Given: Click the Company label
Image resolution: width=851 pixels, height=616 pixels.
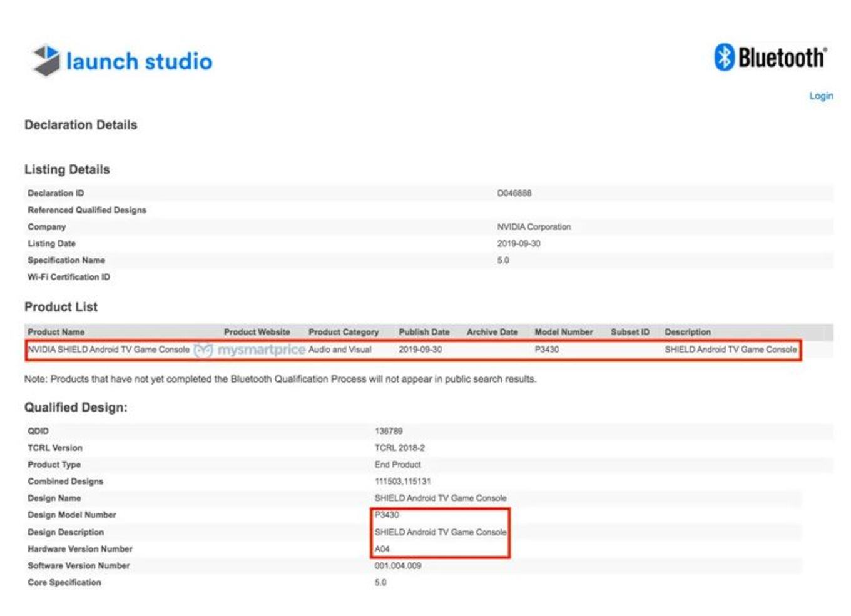Looking at the screenshot, I should tap(46, 227).
